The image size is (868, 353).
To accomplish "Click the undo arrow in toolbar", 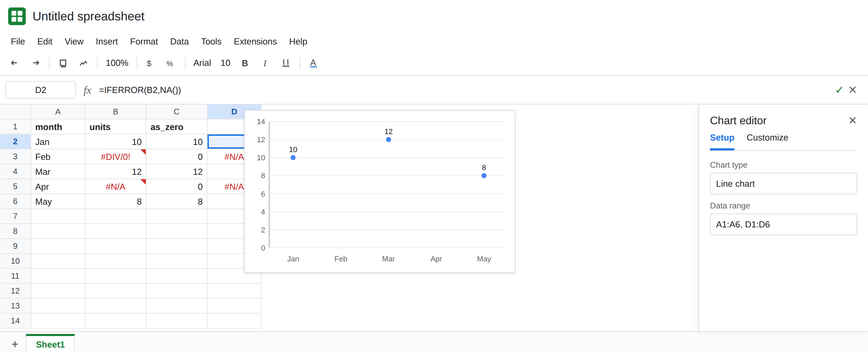I will (14, 63).
